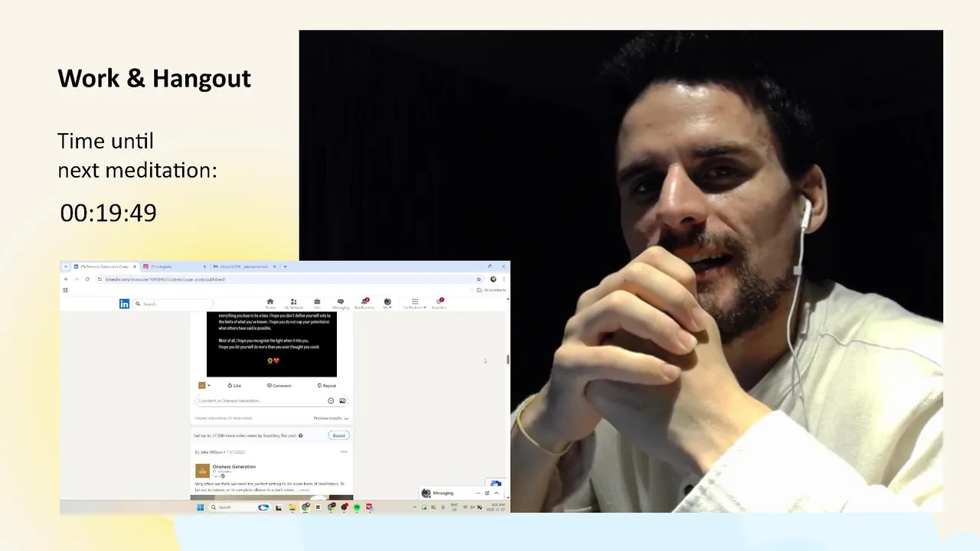Expand the For Business dropdown
The width and height of the screenshot is (980, 551).
[415, 303]
